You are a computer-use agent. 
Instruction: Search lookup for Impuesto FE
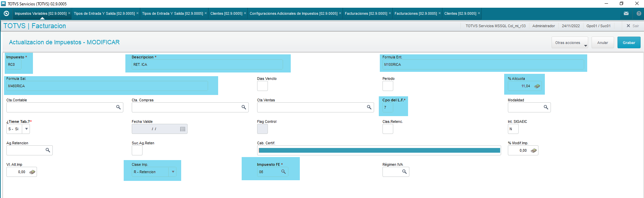click(283, 172)
